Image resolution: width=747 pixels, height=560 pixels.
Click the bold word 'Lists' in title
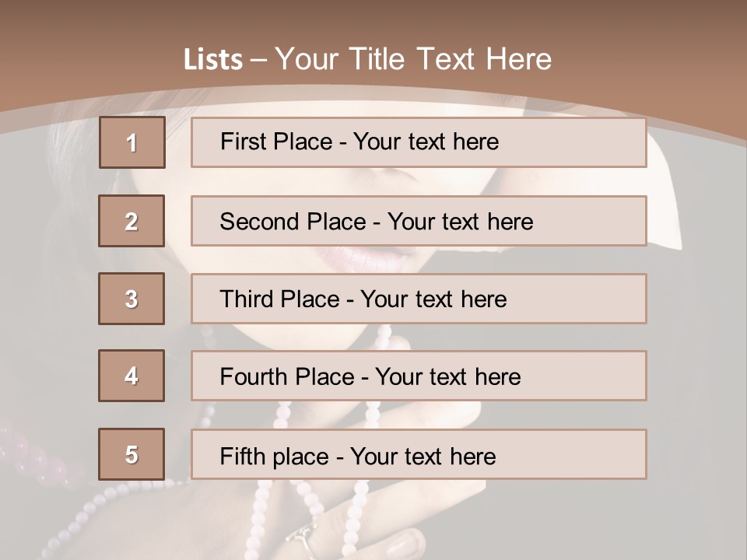point(213,59)
